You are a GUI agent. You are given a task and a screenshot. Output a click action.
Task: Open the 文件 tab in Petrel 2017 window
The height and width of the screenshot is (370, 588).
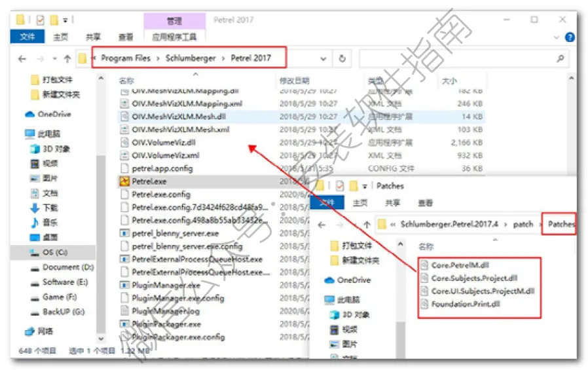pos(28,37)
